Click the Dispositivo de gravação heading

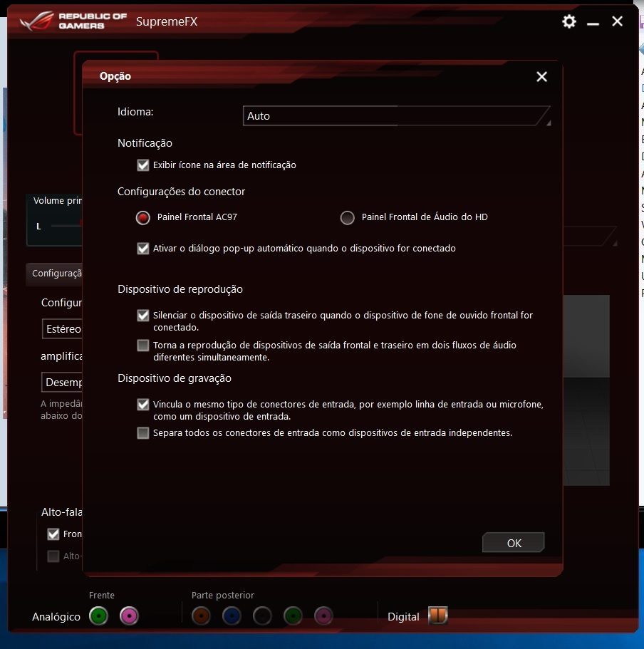[175, 378]
